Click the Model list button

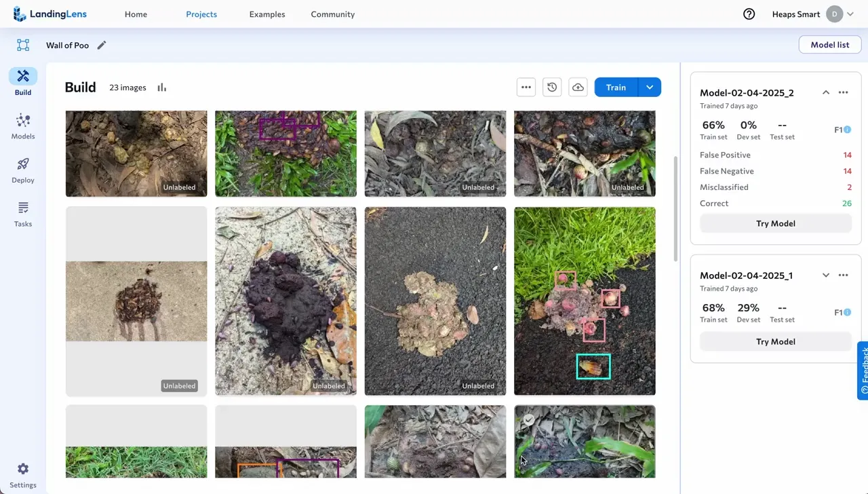(829, 45)
